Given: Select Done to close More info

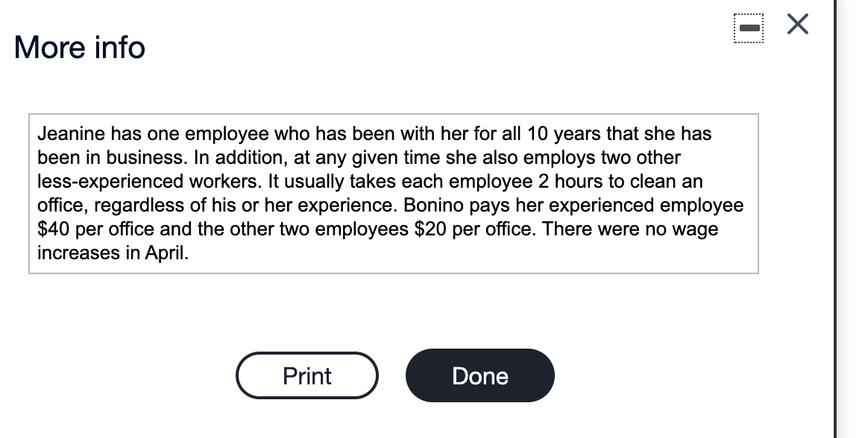Looking at the screenshot, I should (479, 375).
